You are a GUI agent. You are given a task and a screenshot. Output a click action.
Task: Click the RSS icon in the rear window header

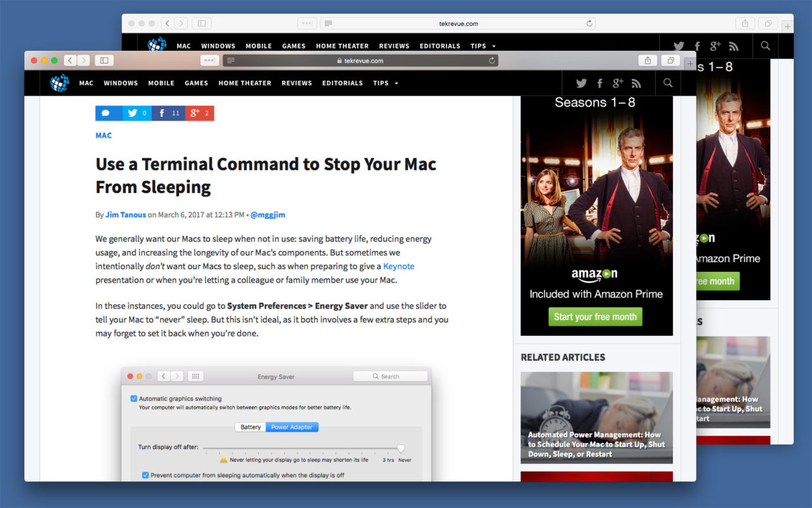pyautogui.click(x=734, y=46)
